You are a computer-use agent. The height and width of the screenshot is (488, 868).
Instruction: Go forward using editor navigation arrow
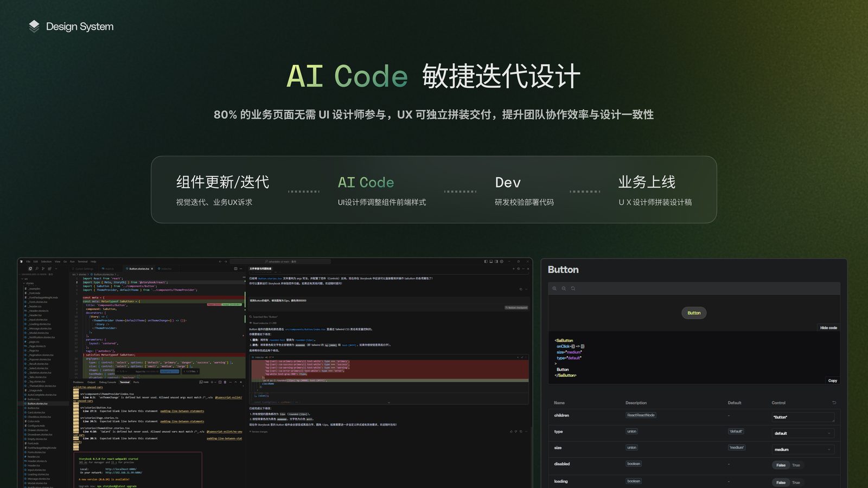(226, 261)
